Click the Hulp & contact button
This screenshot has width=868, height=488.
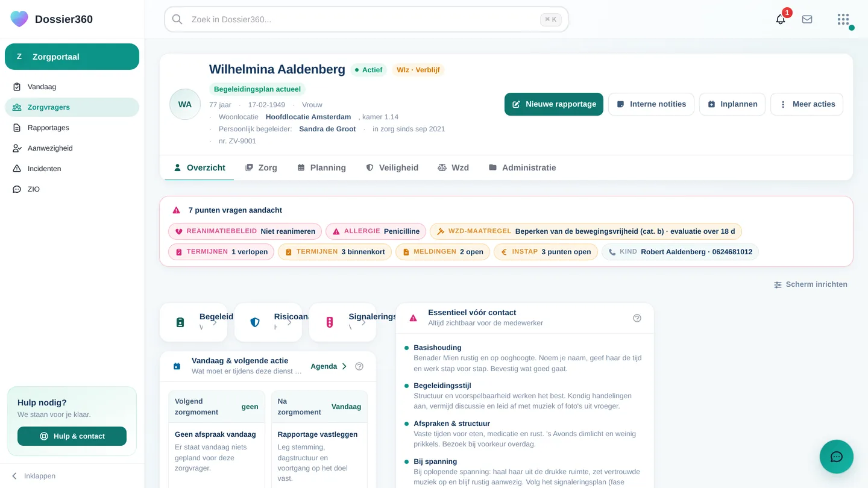[72, 436]
